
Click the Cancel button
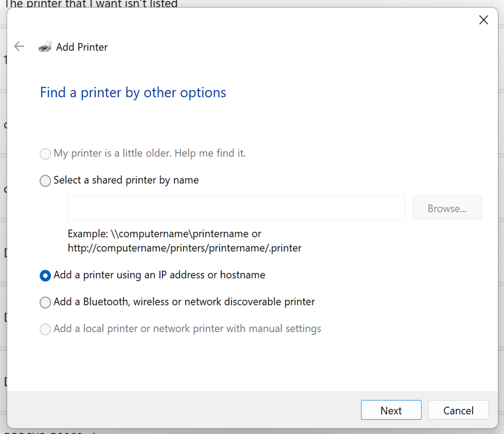click(x=458, y=410)
